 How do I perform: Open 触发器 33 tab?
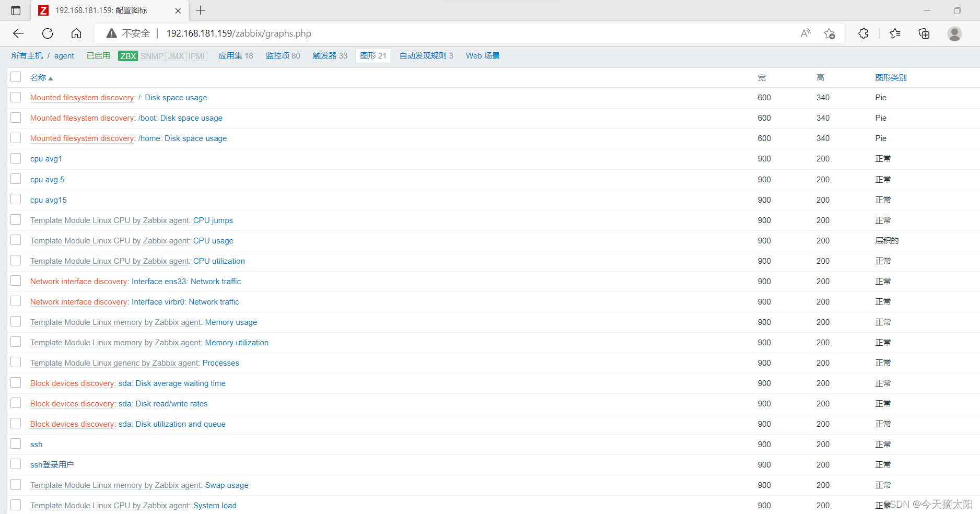pos(330,56)
